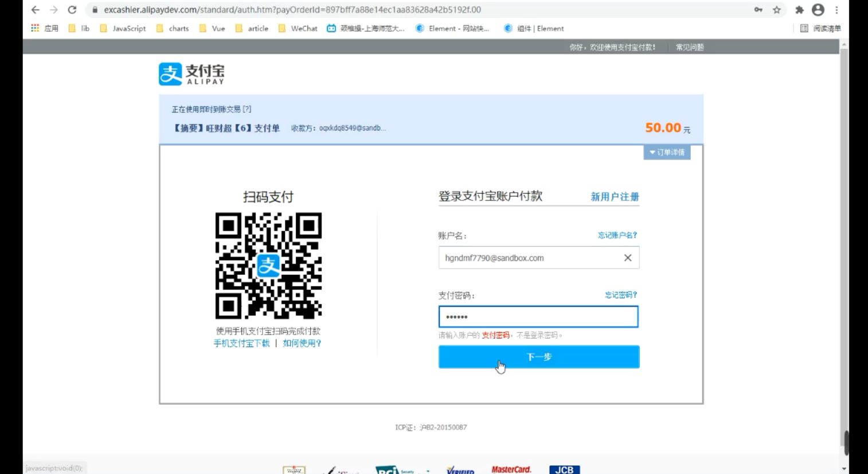The width and height of the screenshot is (868, 474).
Task: Open the JavaScript bookmark folder
Action: pyautogui.click(x=123, y=28)
